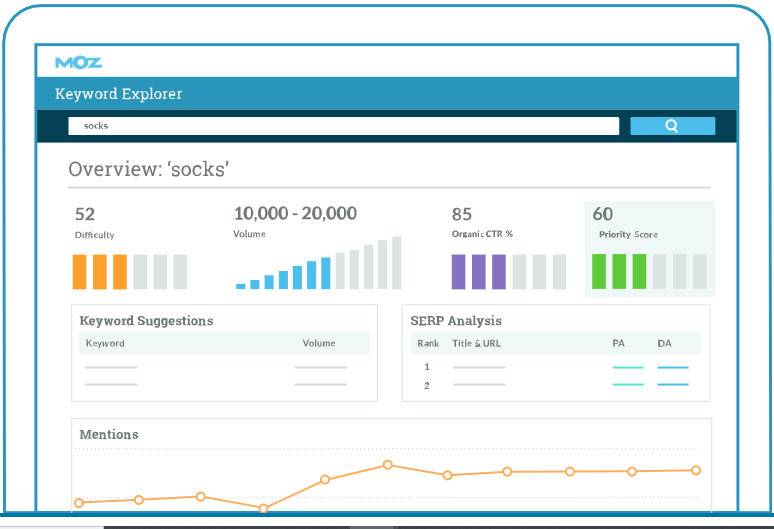The image size is (774, 529).
Task: Open the Keyword Suggestions panel heading
Action: tap(146, 321)
